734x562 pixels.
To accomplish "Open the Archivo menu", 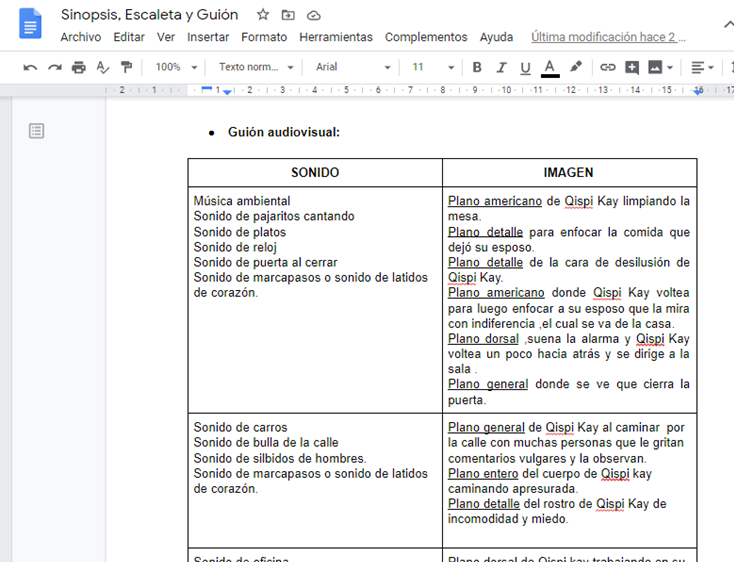I will point(81,37).
